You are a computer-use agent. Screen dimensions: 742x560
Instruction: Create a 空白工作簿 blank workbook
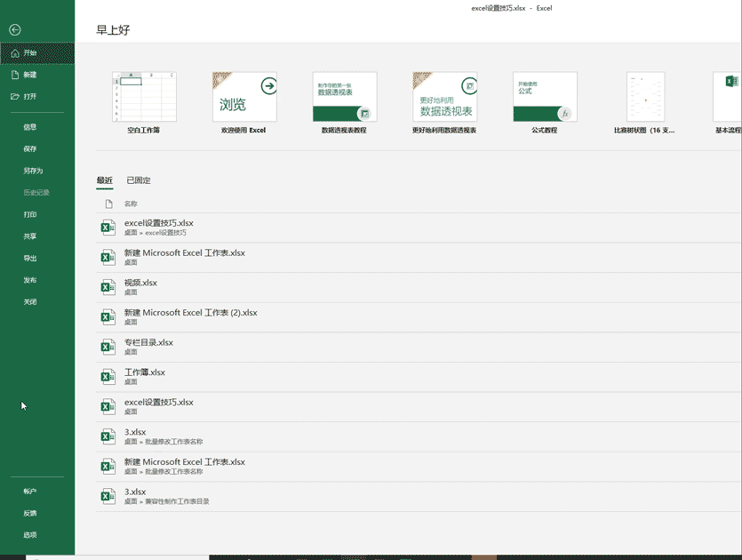(x=144, y=102)
